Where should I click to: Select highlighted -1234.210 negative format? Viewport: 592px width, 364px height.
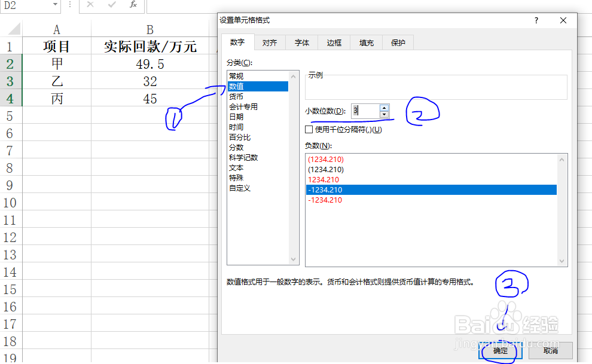click(431, 190)
